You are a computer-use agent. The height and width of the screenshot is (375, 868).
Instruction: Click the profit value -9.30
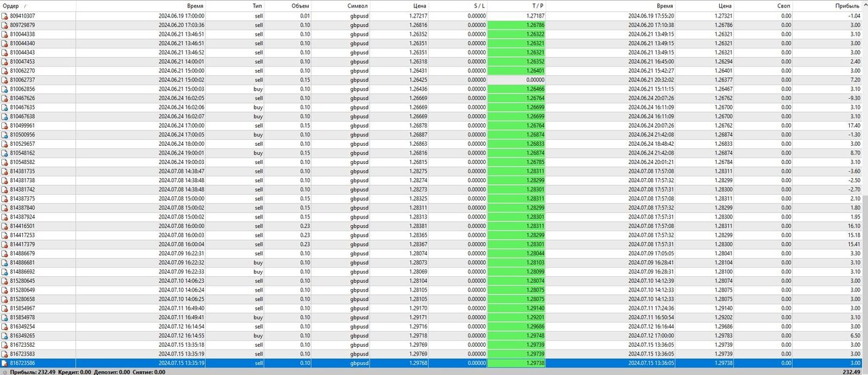[x=854, y=98]
